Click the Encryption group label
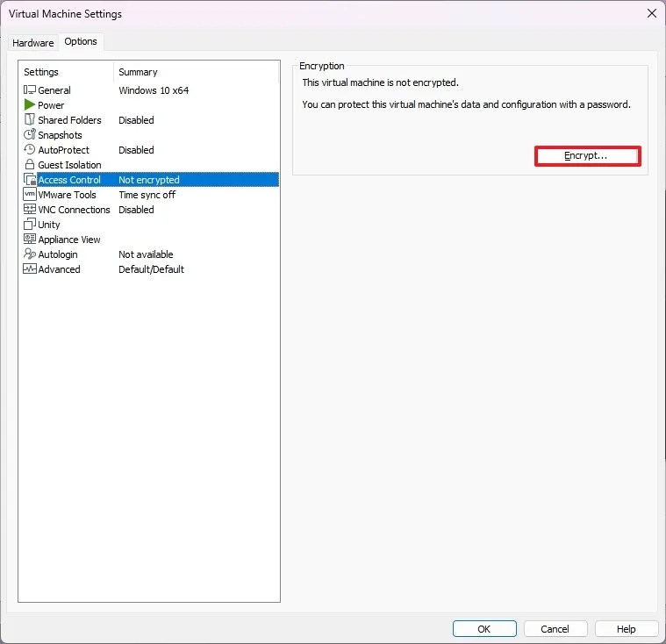 [321, 66]
